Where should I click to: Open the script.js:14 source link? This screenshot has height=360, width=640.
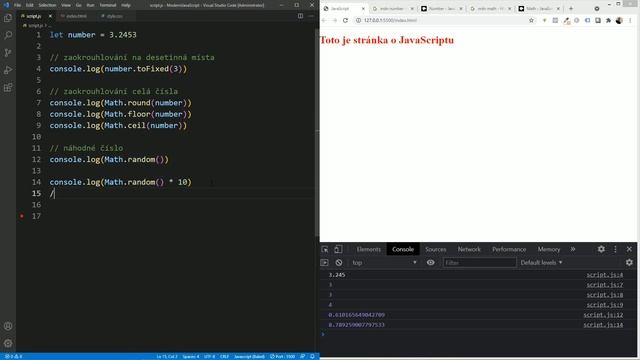603,325
